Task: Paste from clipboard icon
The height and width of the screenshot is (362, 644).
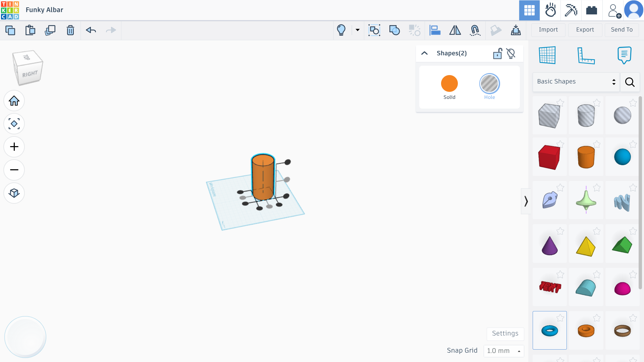Action: coord(30,30)
